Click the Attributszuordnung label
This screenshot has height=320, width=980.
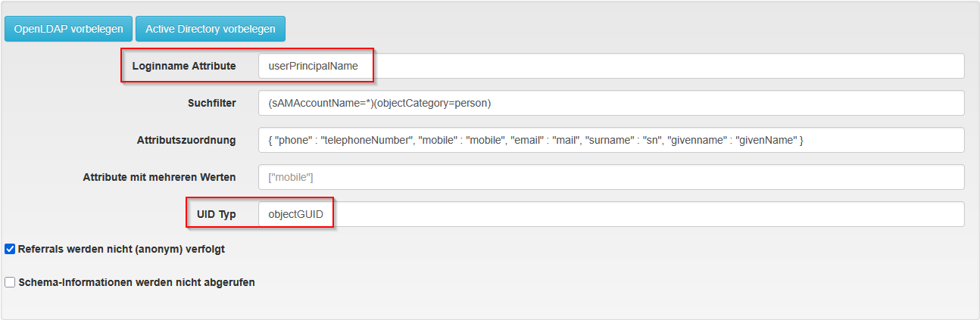pyautogui.click(x=186, y=140)
